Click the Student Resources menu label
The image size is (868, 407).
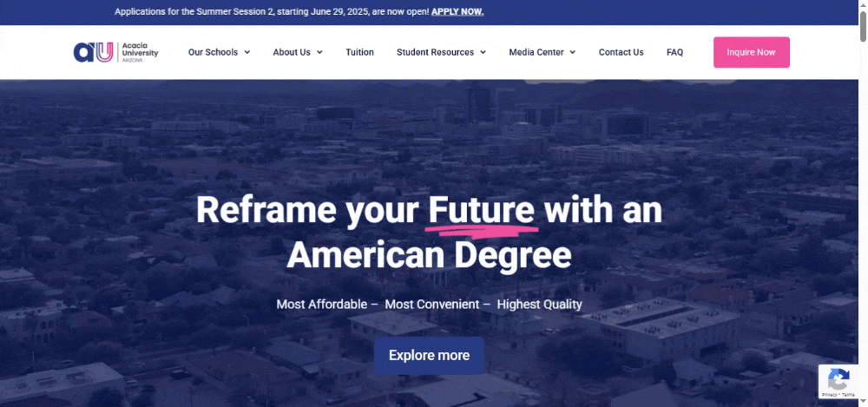(435, 52)
